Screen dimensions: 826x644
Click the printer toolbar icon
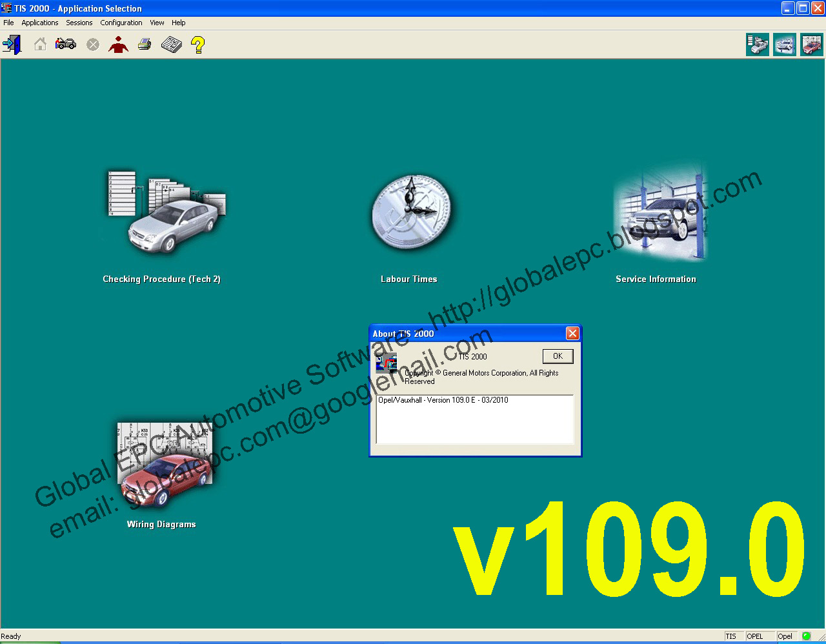[x=145, y=45]
